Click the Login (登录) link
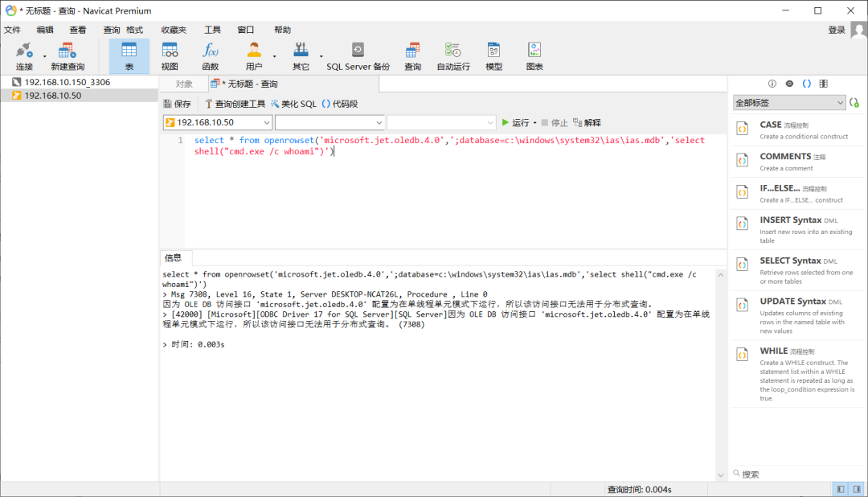 (x=836, y=30)
